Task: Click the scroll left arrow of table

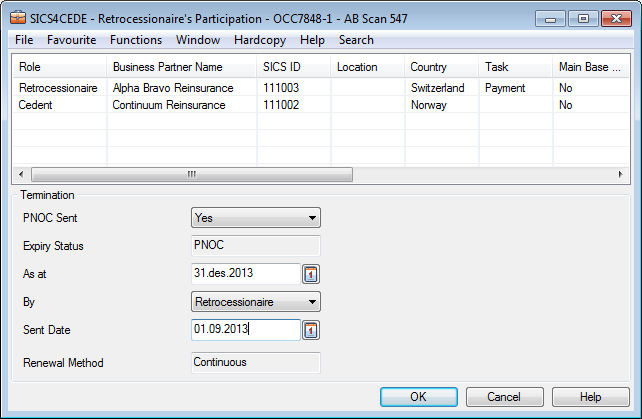Action: tap(21, 174)
